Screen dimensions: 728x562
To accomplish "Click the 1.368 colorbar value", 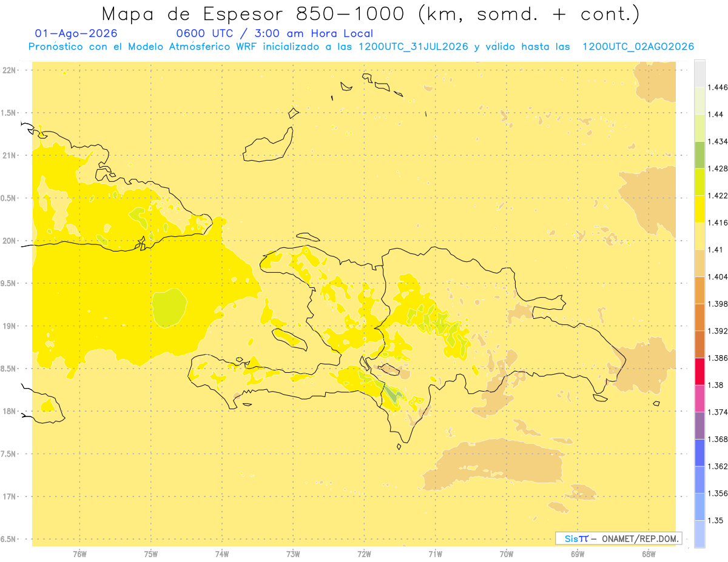I will [x=718, y=440].
